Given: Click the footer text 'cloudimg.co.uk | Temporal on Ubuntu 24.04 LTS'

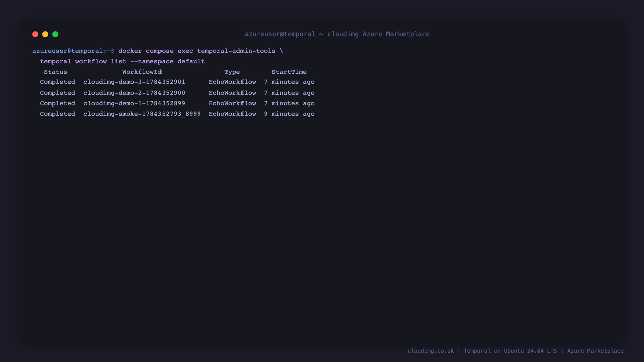Looking at the screenshot, I should click(x=482, y=351).
